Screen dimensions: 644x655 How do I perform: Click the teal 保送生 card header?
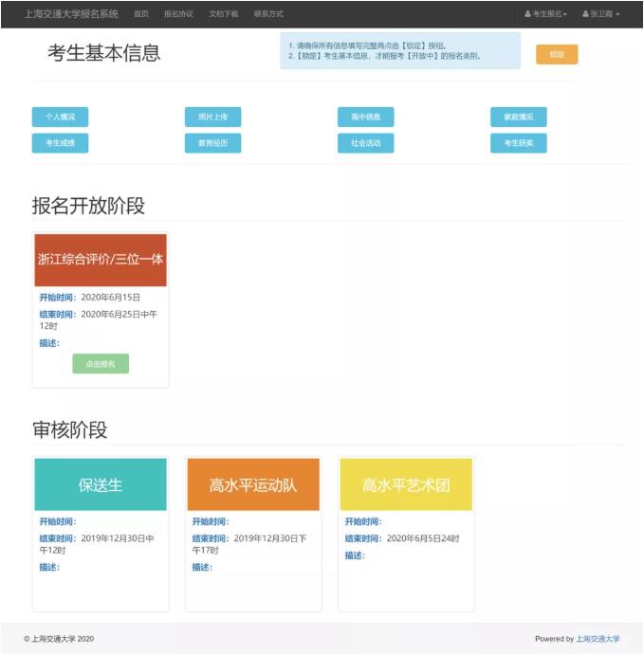coord(101,485)
